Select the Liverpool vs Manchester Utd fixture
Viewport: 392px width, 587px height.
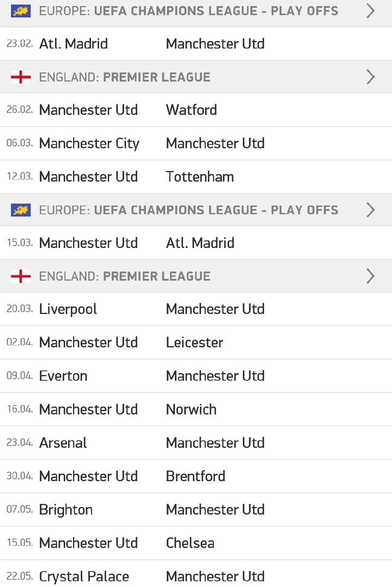[x=196, y=309]
